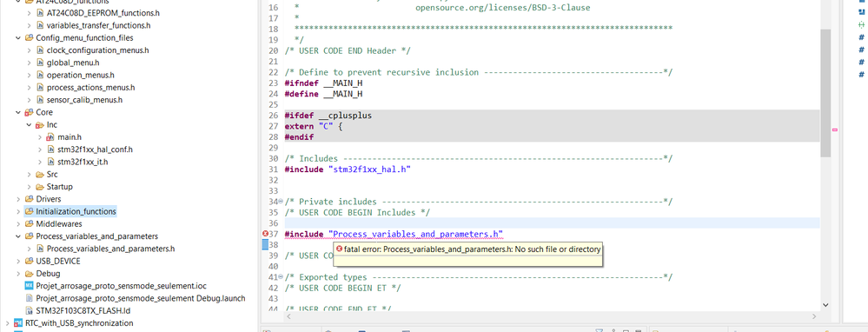Click the Startup folder icon
The image size is (868, 332).
[40, 187]
